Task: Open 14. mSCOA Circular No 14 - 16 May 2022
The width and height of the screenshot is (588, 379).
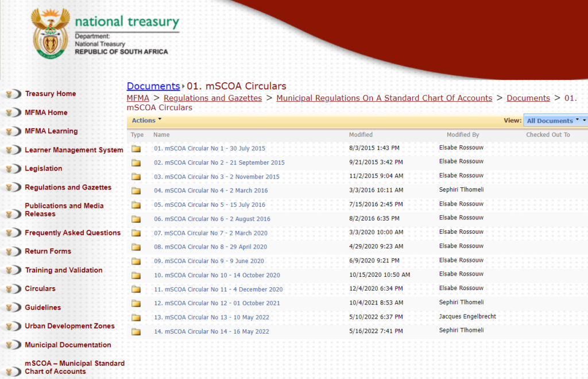Action: pyautogui.click(x=211, y=332)
